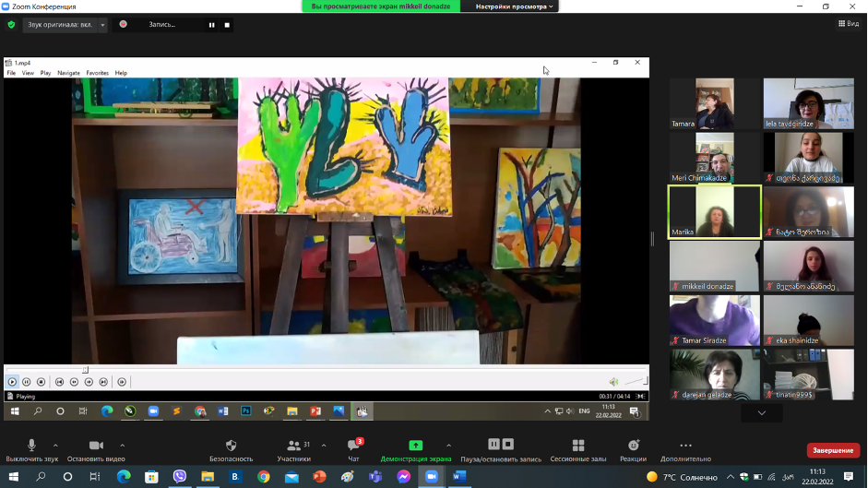Open Microsoft Teams from taskbar
This screenshot has width=868, height=488.
375,477
